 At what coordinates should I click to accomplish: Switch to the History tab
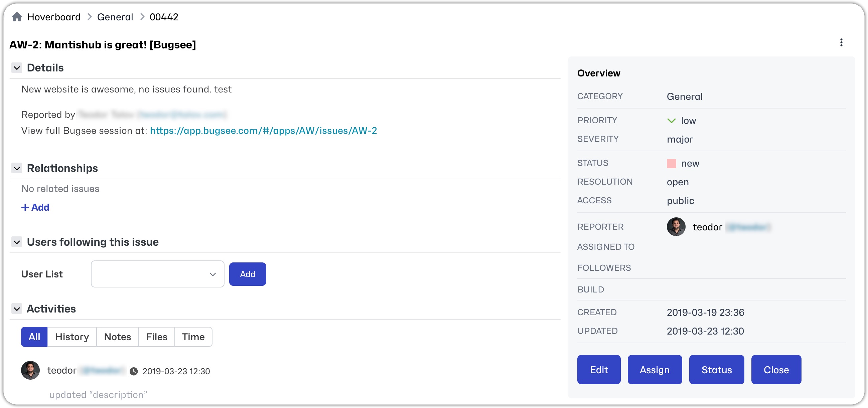[72, 337]
